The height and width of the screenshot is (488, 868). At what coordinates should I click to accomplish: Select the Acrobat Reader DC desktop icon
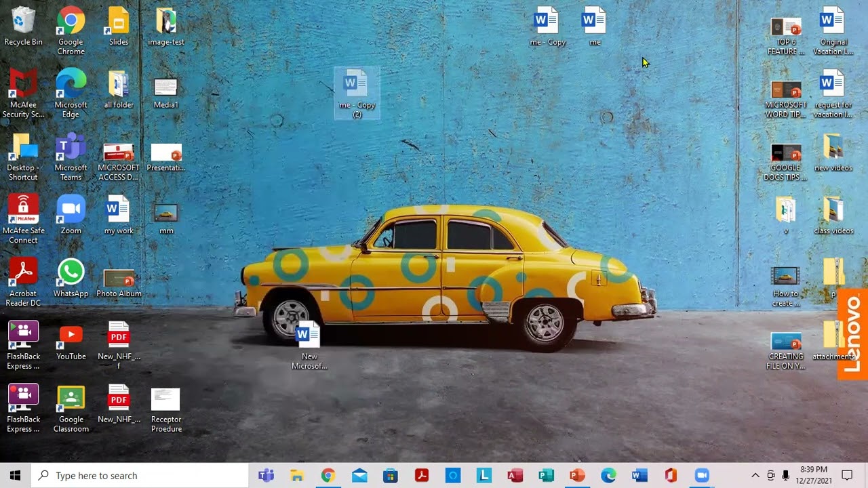tap(23, 283)
